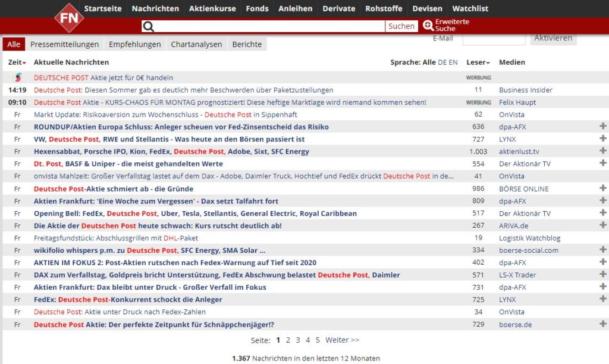Expand the plus icon on the wikifolio whispers row

(603, 250)
